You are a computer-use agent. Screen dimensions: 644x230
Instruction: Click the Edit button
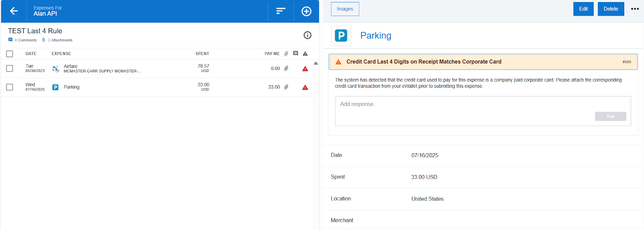coord(583,9)
